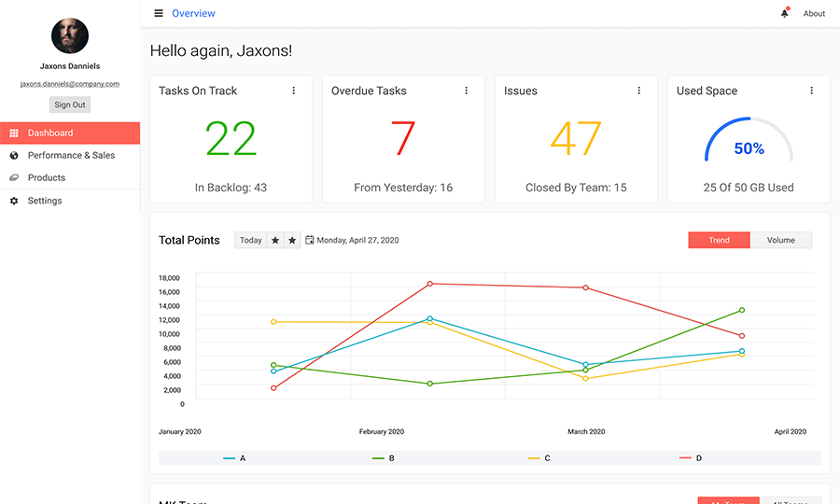This screenshot has height=504, width=840.
Task: Open notifications via the bell icon
Action: click(x=784, y=13)
